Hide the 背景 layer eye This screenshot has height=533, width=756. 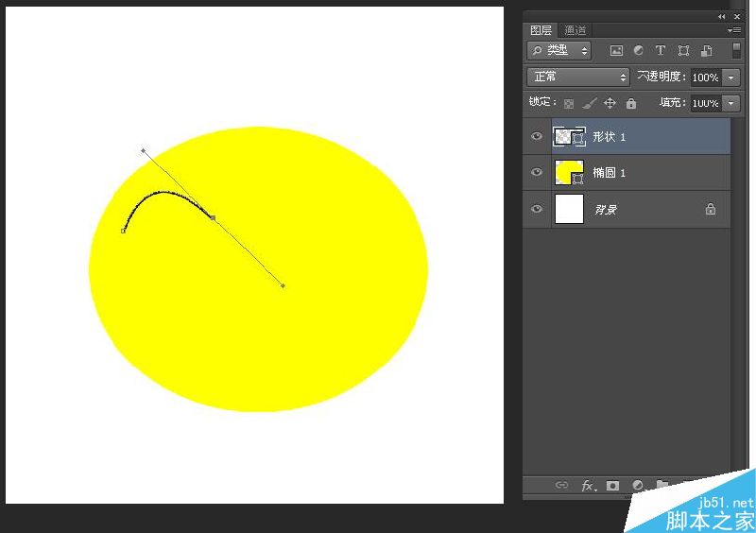coord(537,209)
